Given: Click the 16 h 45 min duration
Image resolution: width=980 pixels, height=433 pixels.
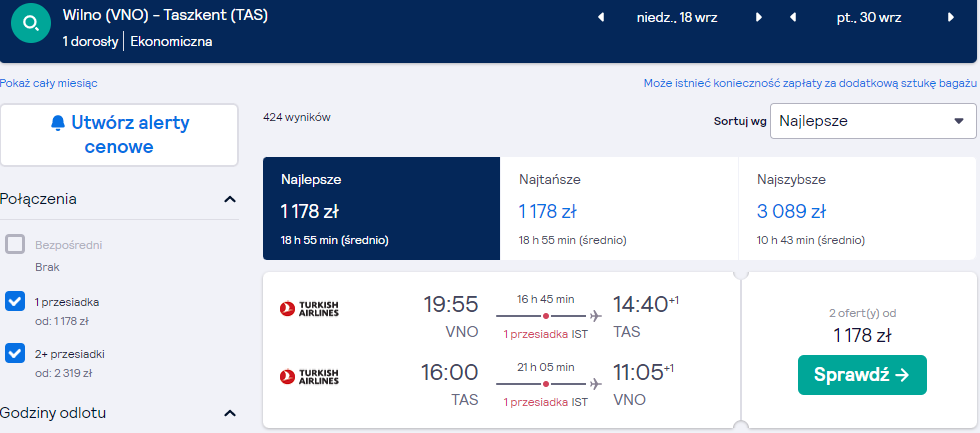Looking at the screenshot, I should (546, 299).
